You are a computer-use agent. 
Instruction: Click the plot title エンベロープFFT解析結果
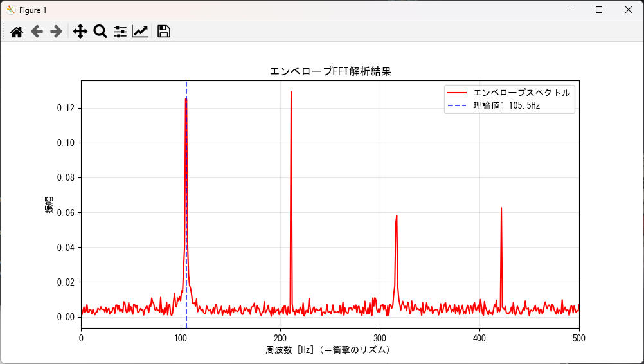click(x=330, y=71)
